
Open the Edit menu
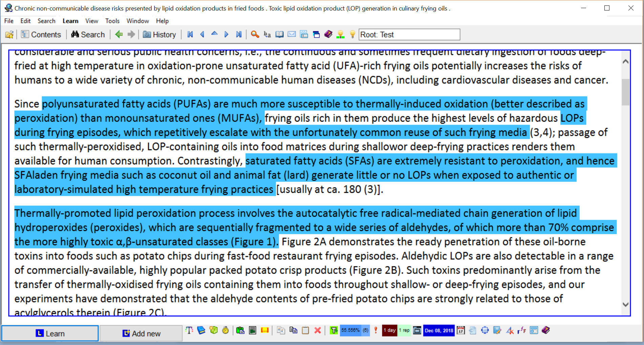point(25,21)
